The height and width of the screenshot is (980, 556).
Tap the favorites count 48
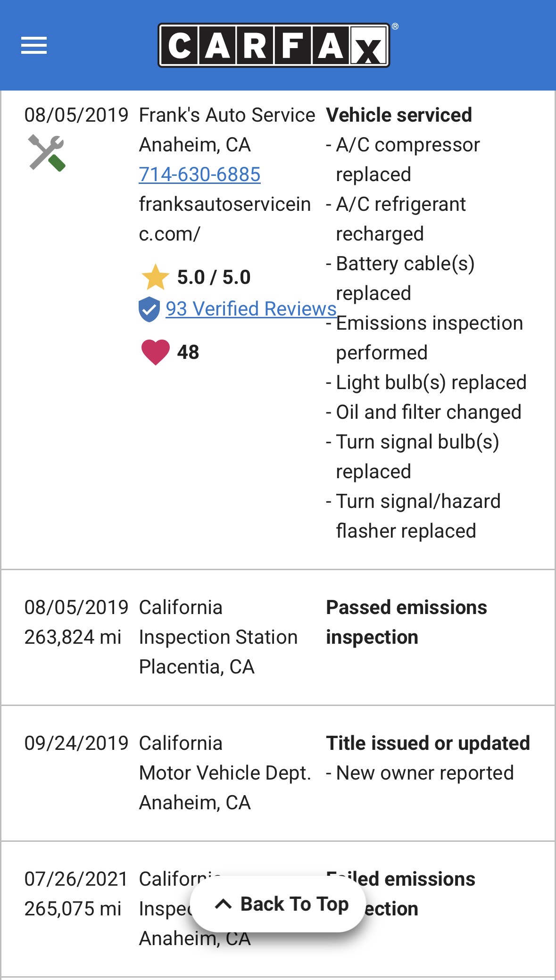(188, 352)
